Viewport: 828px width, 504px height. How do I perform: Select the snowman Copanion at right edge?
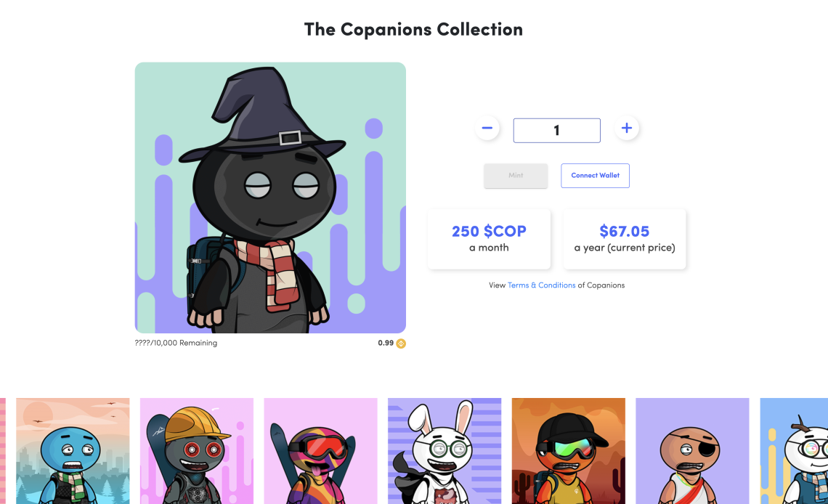[794, 451]
